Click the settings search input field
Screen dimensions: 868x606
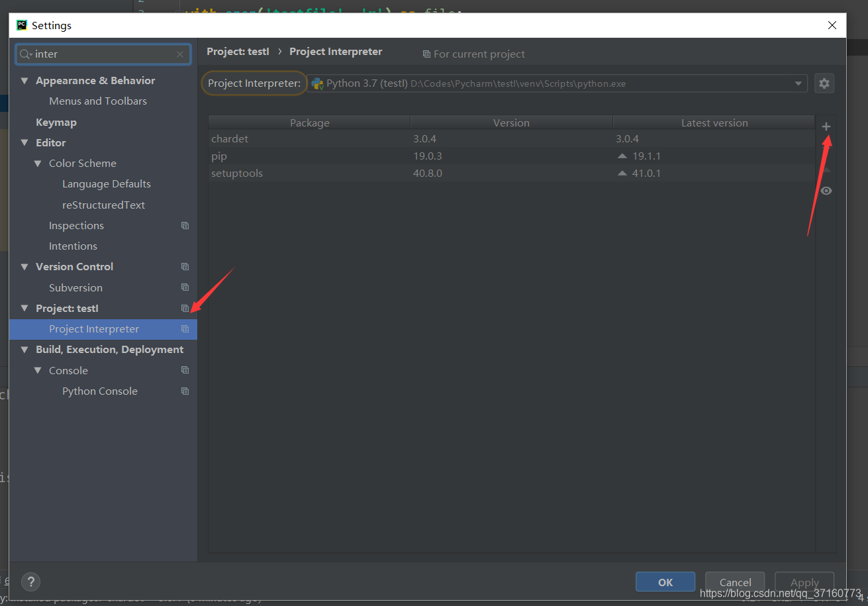[x=104, y=54]
